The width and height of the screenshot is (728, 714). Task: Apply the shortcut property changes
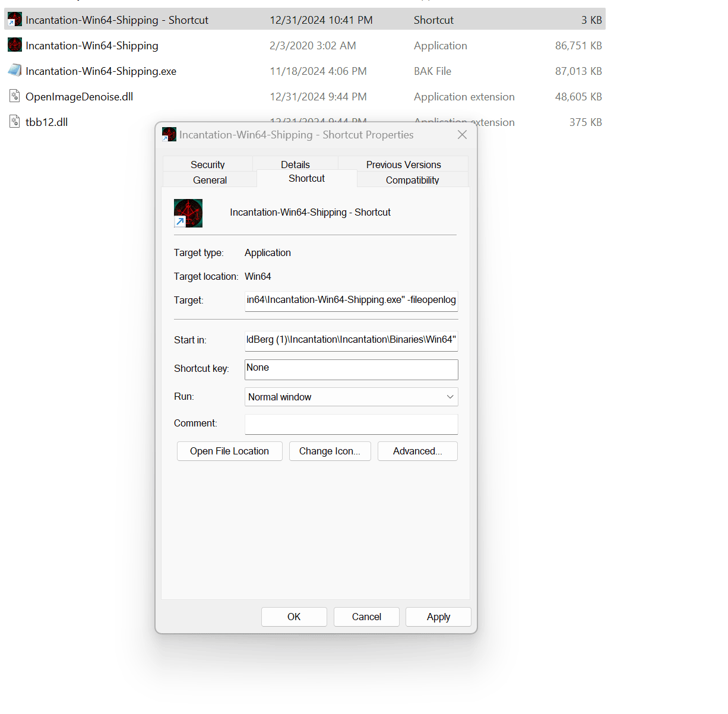(x=438, y=617)
